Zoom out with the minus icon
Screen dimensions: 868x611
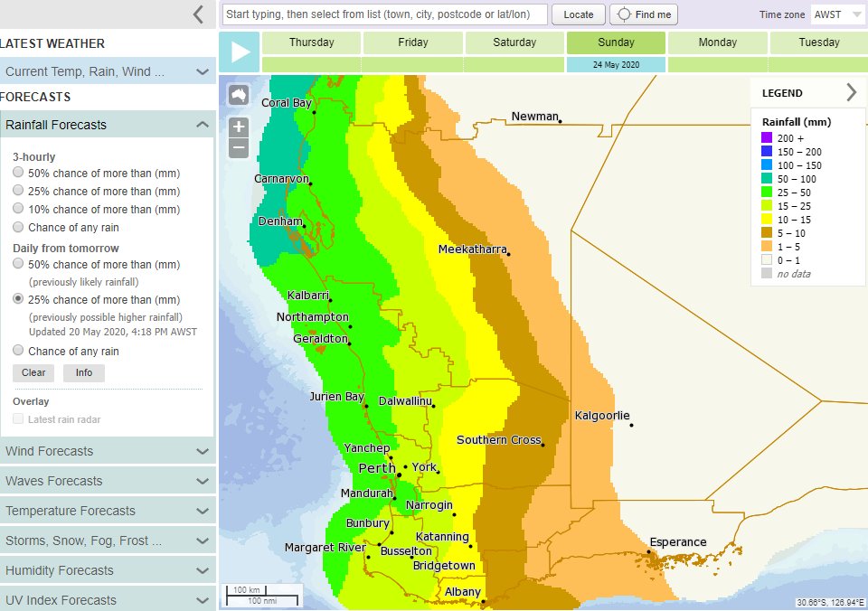point(239,148)
